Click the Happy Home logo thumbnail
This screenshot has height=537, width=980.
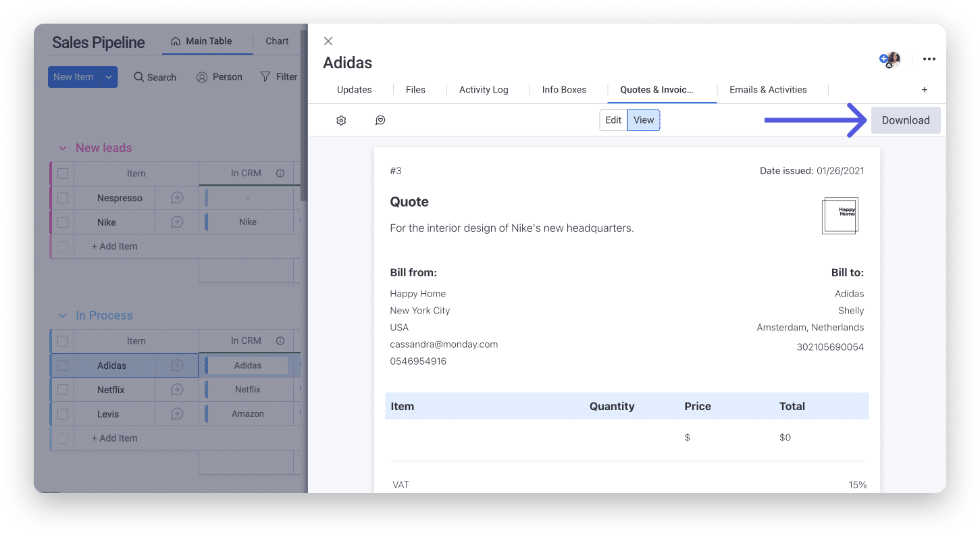(840, 215)
